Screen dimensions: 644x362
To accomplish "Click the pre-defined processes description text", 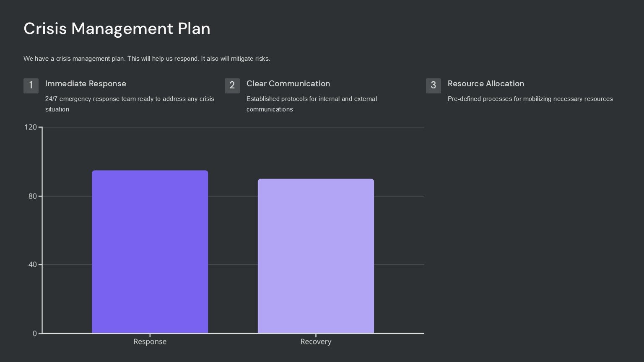I will (530, 99).
